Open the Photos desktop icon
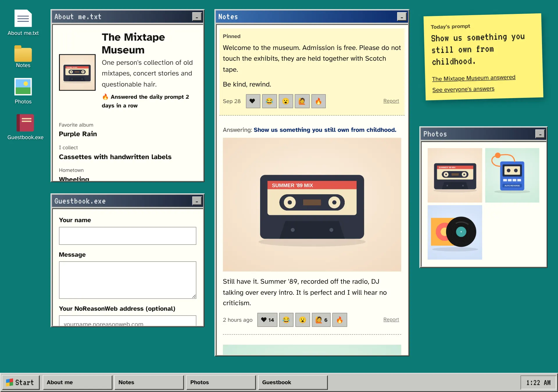The height and width of the screenshot is (392, 558). pos(23,91)
